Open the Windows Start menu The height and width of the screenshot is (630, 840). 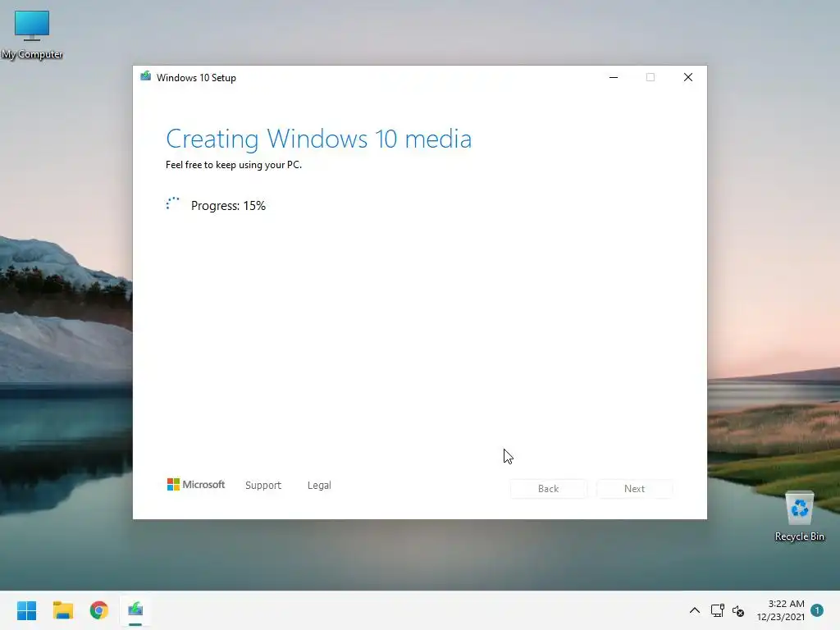pos(26,610)
